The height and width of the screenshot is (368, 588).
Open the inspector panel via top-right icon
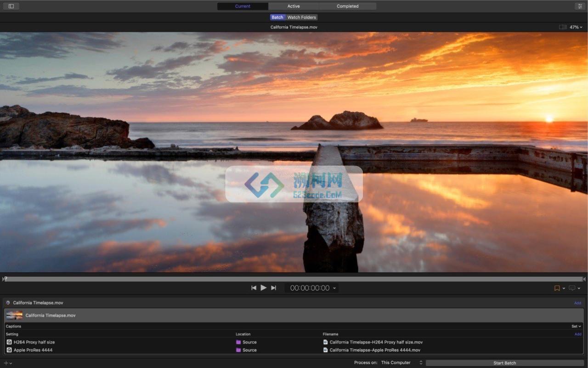[x=579, y=6]
